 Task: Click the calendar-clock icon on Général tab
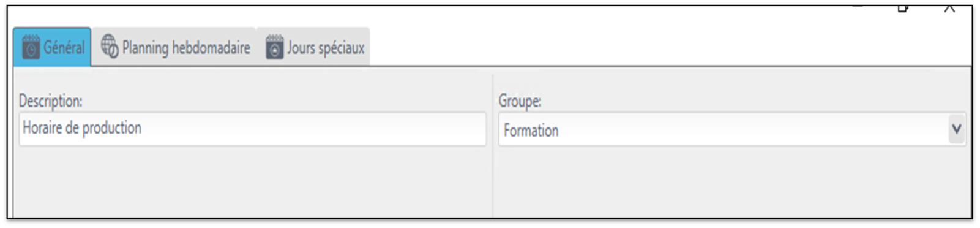31,47
